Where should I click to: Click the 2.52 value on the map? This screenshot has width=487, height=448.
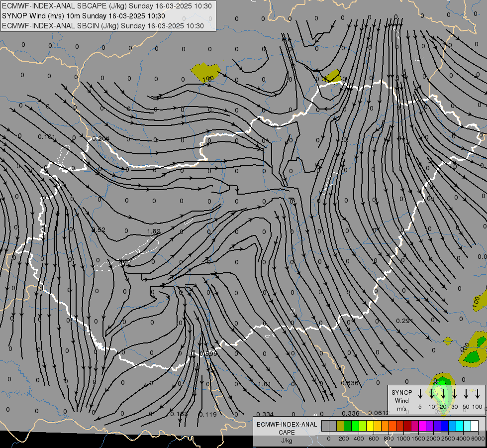pyautogui.click(x=99, y=230)
